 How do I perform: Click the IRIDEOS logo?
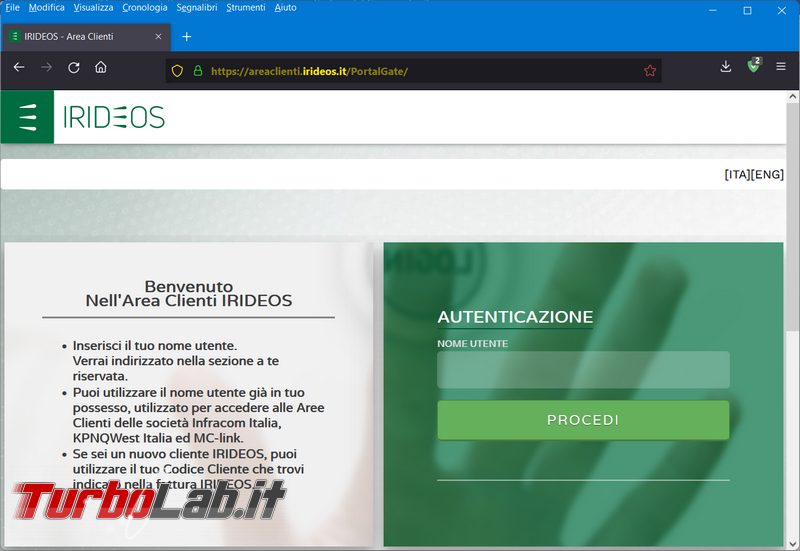114,117
